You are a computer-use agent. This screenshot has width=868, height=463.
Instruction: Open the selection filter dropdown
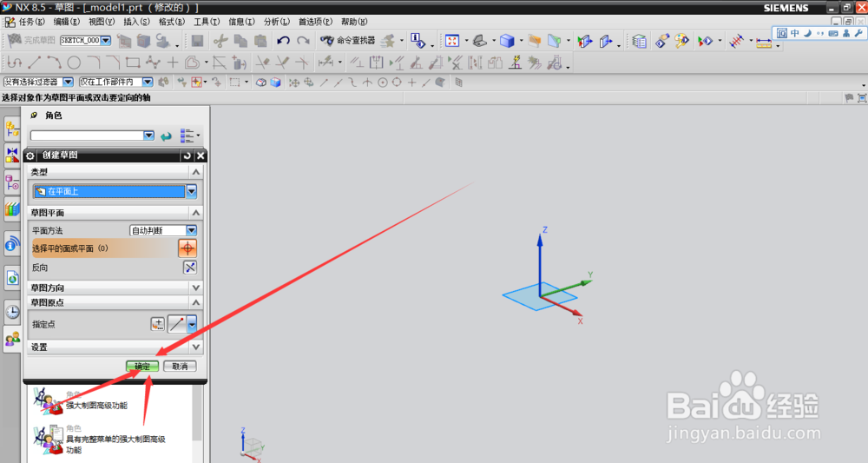click(68, 82)
